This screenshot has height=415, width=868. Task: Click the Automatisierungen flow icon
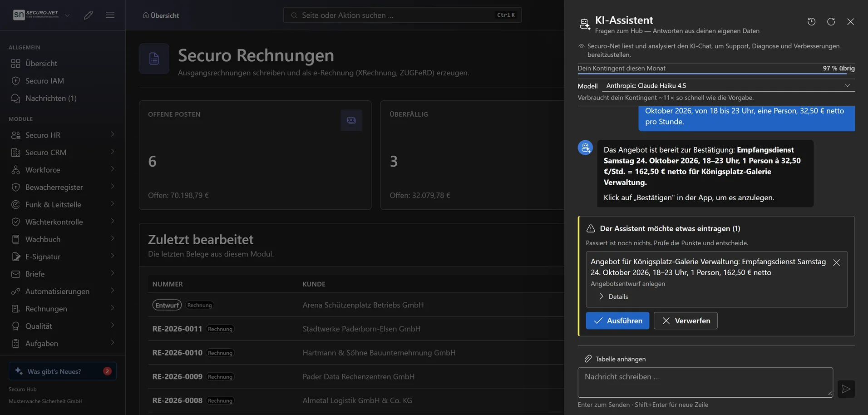pos(16,291)
